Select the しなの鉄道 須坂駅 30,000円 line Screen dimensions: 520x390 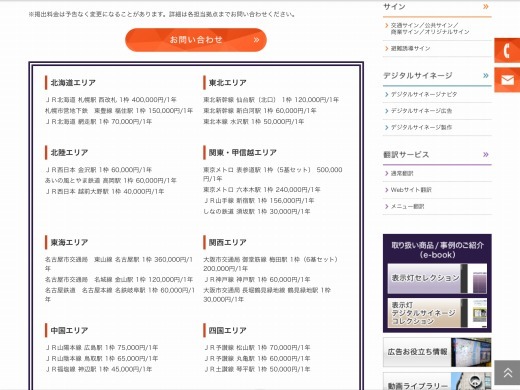pyautogui.click(x=257, y=212)
